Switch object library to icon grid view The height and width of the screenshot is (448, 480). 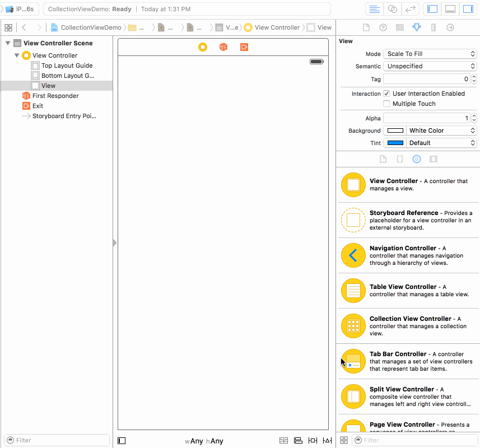tap(344, 440)
